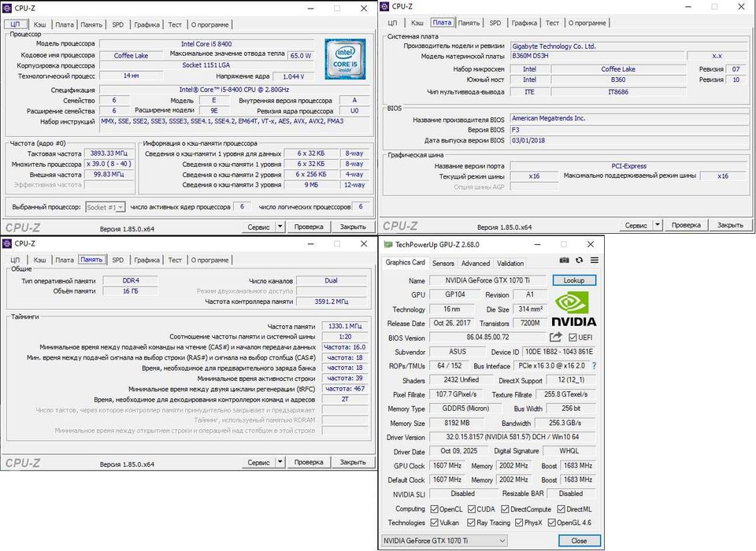The image size is (756, 551).
Task: Click Проверка in the ЦП window
Action: [x=309, y=227]
